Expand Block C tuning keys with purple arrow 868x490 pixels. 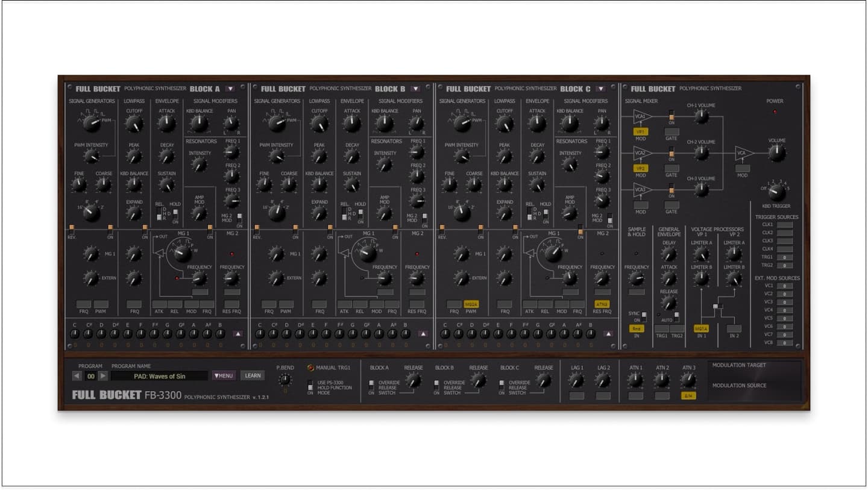(608, 333)
